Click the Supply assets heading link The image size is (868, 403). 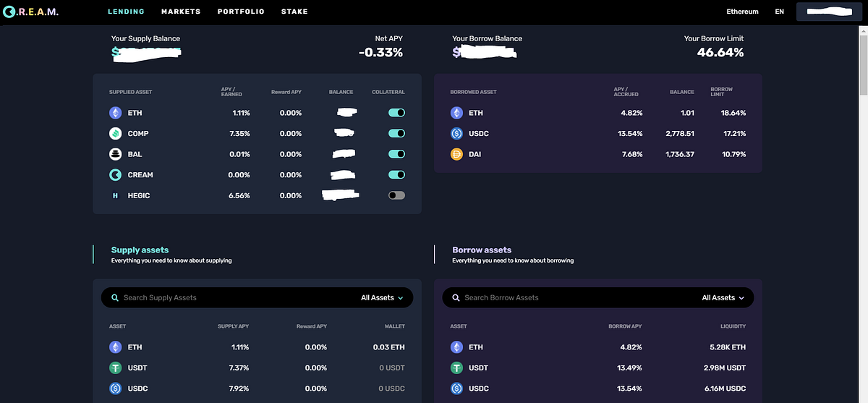[x=140, y=250]
